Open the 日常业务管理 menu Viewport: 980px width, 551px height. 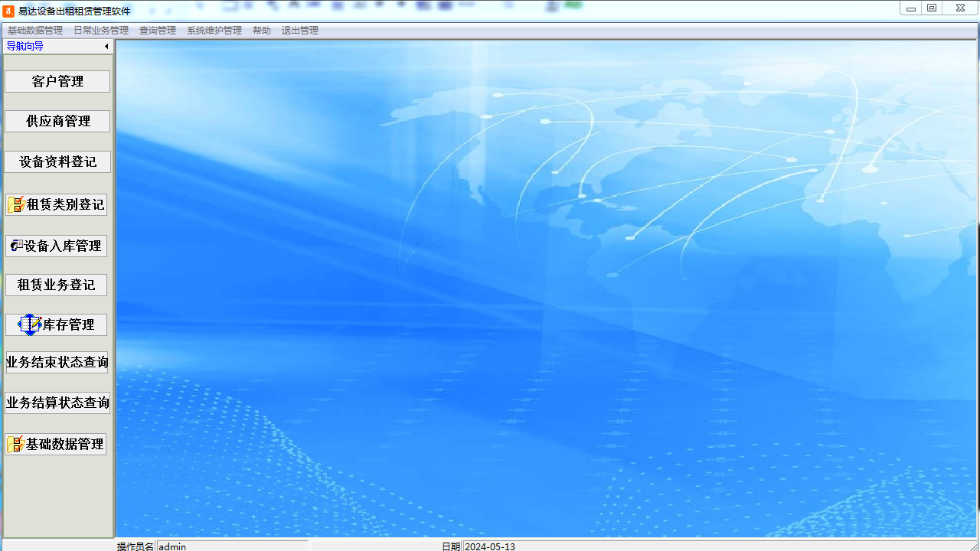(x=101, y=31)
